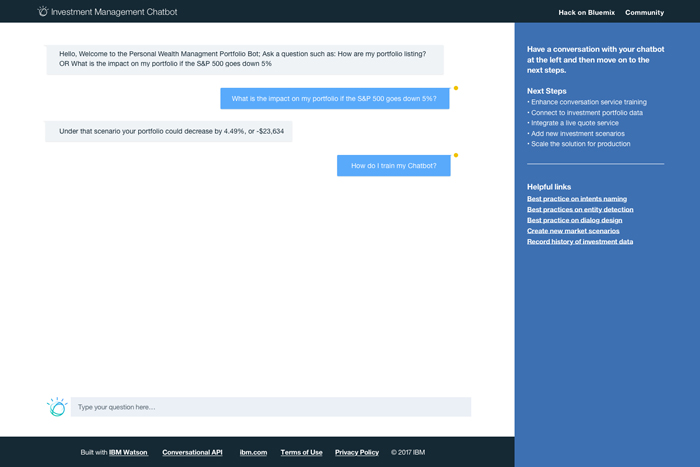Click 'Integrate a live quote service' step
The width and height of the screenshot is (700, 467).
tap(573, 123)
